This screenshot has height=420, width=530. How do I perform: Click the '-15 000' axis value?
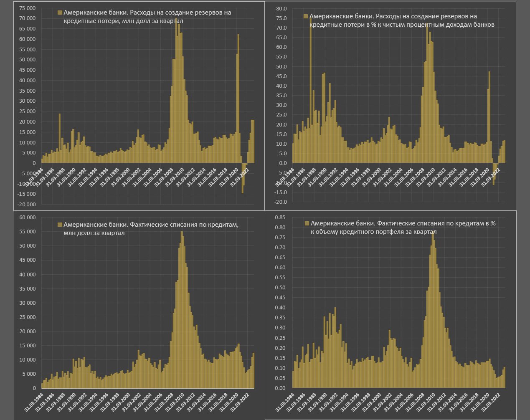(26, 194)
